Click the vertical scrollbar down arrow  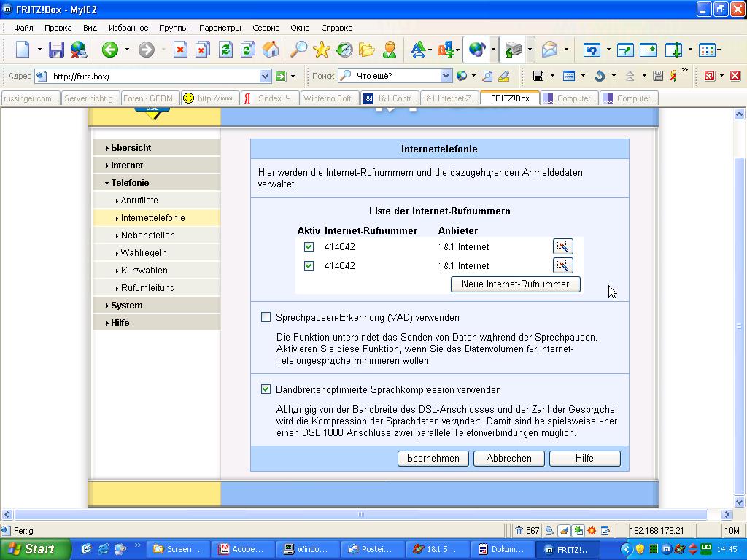[x=740, y=502]
